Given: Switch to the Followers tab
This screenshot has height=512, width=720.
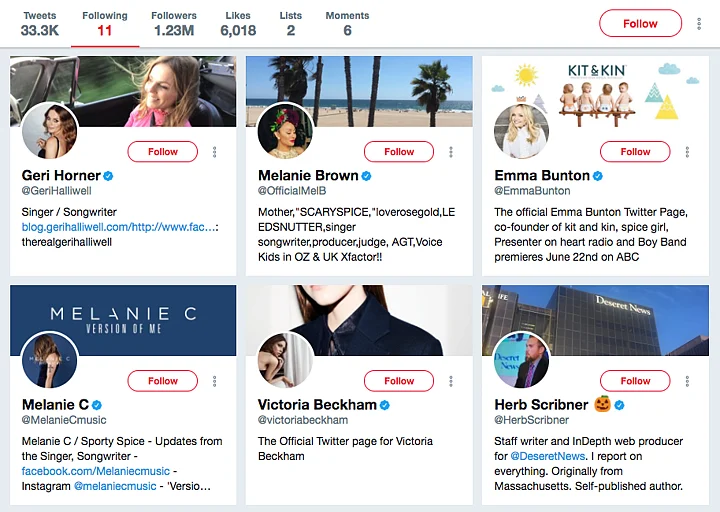Looking at the screenshot, I should pyautogui.click(x=174, y=23).
